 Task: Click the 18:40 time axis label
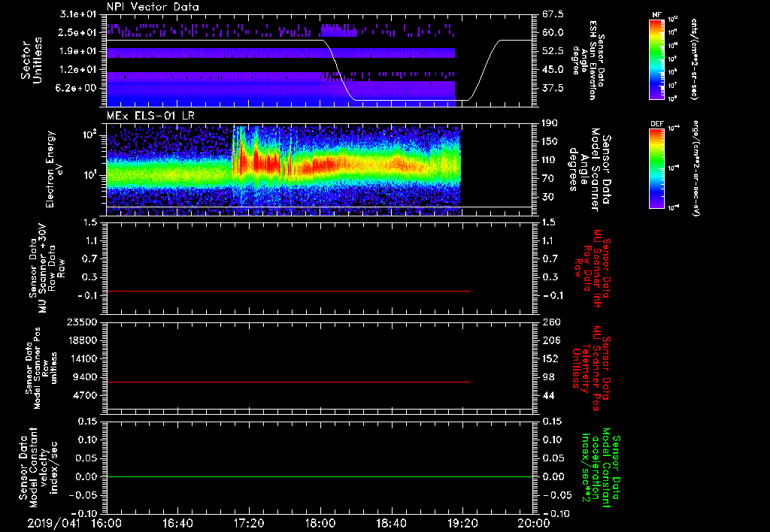tap(391, 522)
